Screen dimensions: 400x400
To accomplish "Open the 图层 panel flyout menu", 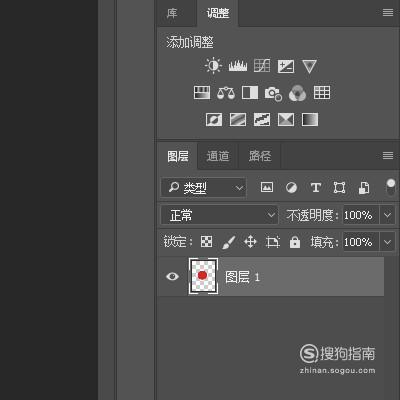I will tap(388, 155).
